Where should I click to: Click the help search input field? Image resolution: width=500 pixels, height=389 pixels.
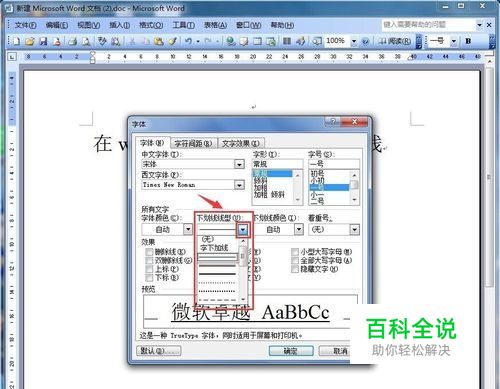pyautogui.click(x=429, y=25)
